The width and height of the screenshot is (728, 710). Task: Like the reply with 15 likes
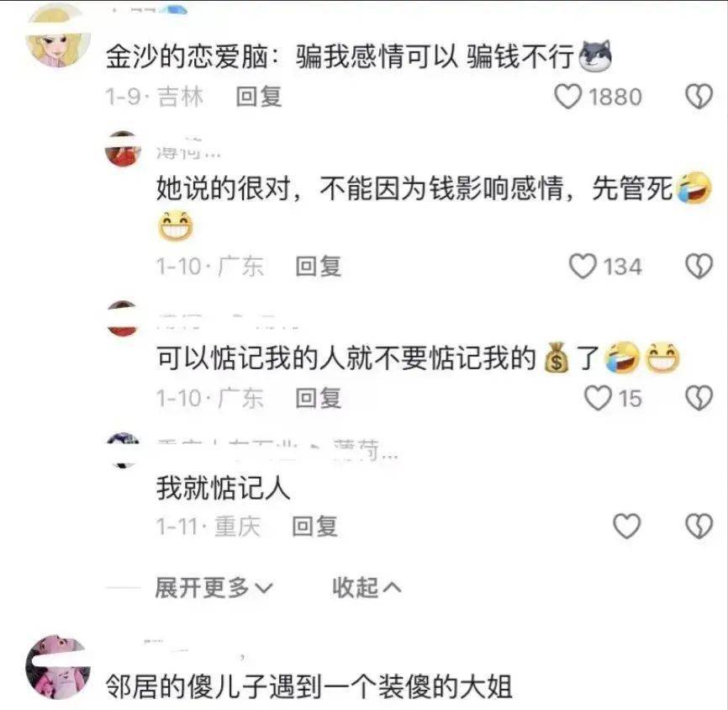pyautogui.click(x=598, y=398)
